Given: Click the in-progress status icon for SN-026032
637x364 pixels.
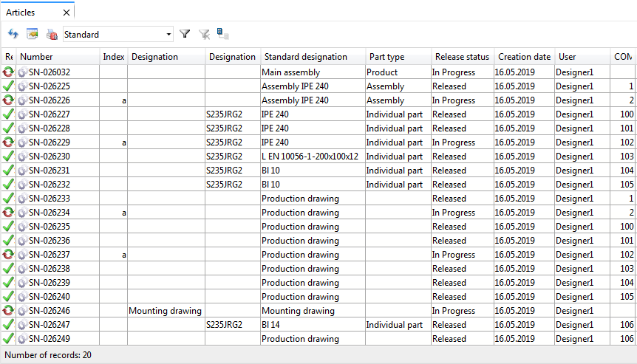Looking at the screenshot, I should (x=8, y=72).
